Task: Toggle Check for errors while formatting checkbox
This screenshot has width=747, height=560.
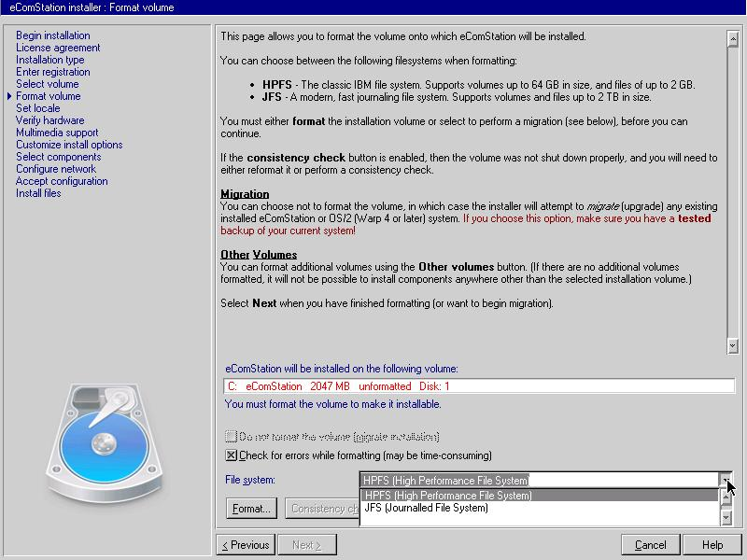Action: coord(231,455)
